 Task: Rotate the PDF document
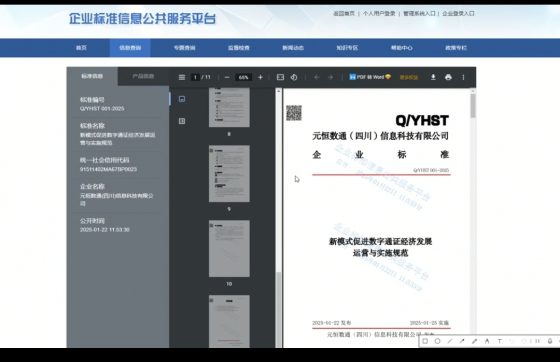[x=294, y=77]
